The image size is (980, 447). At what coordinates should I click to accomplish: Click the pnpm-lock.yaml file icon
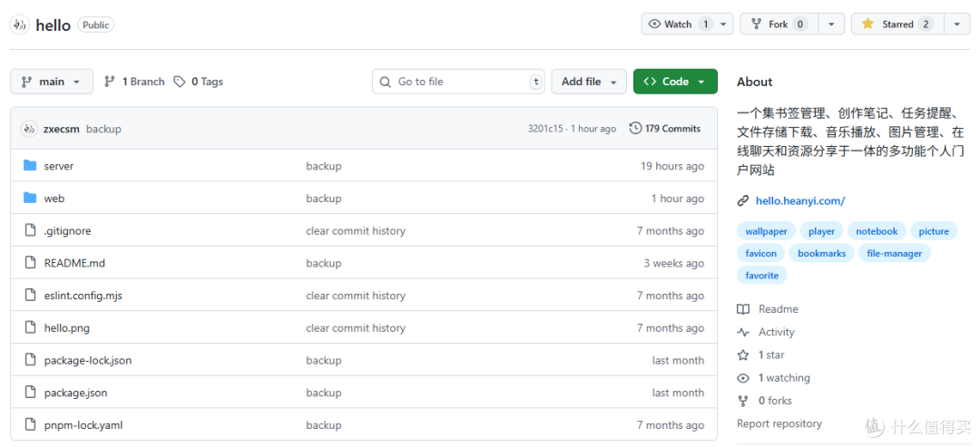[30, 425]
